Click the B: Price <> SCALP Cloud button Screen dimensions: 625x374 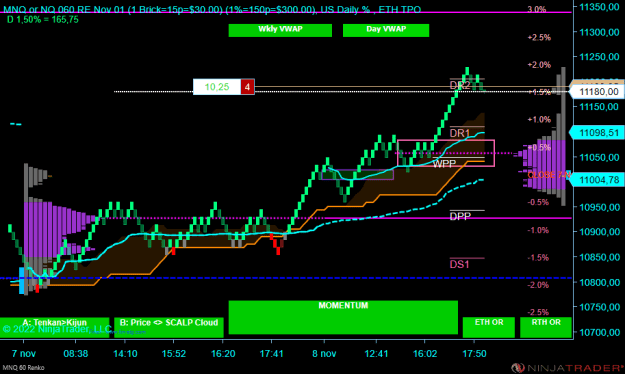click(x=169, y=327)
